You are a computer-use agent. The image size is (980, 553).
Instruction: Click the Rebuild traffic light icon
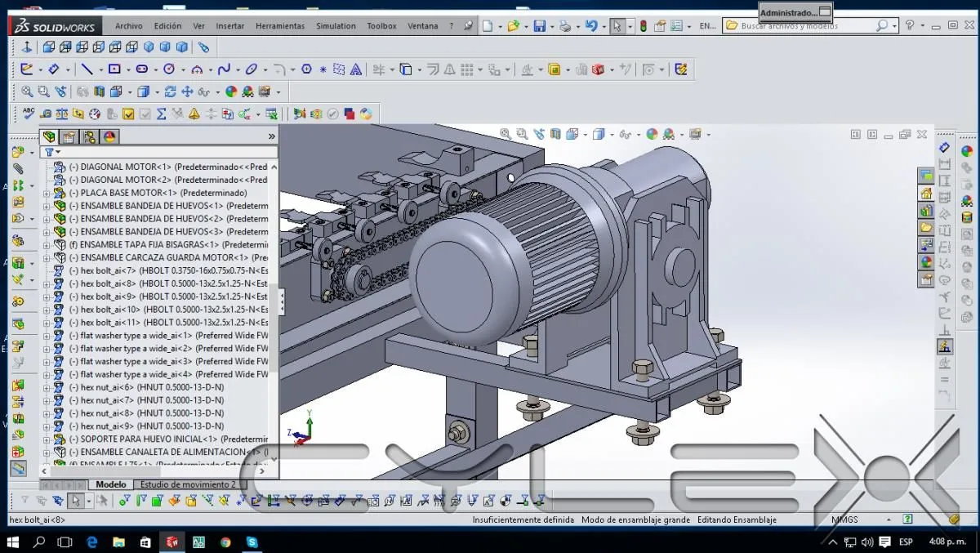tap(643, 26)
